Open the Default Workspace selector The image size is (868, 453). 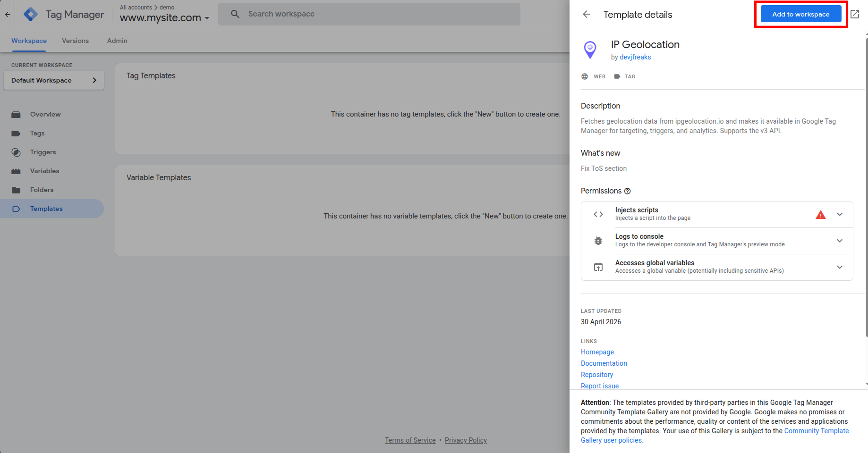coord(54,80)
